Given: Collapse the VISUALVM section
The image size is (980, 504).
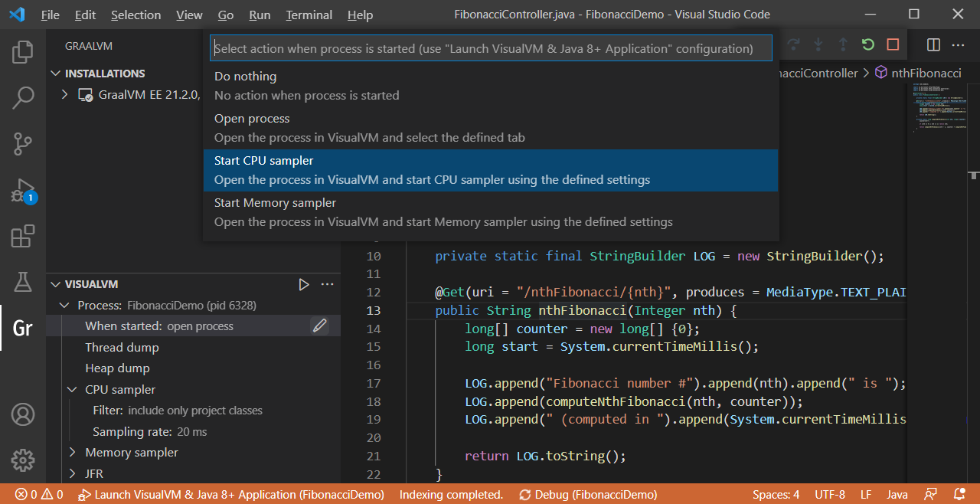Looking at the screenshot, I should [x=55, y=284].
